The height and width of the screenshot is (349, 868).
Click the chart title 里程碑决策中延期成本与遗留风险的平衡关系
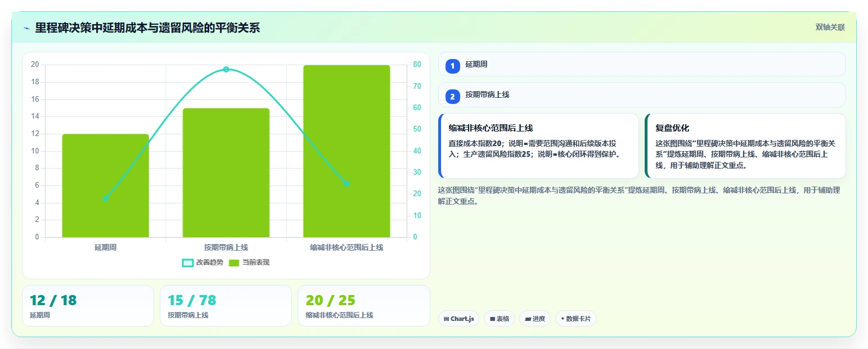pyautogui.click(x=147, y=28)
